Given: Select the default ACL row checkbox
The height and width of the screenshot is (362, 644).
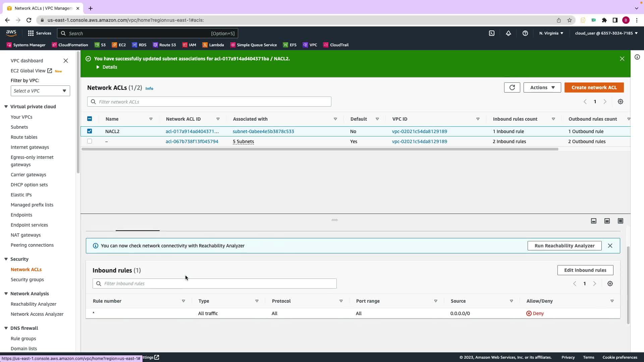Looking at the screenshot, I should click(90, 141).
